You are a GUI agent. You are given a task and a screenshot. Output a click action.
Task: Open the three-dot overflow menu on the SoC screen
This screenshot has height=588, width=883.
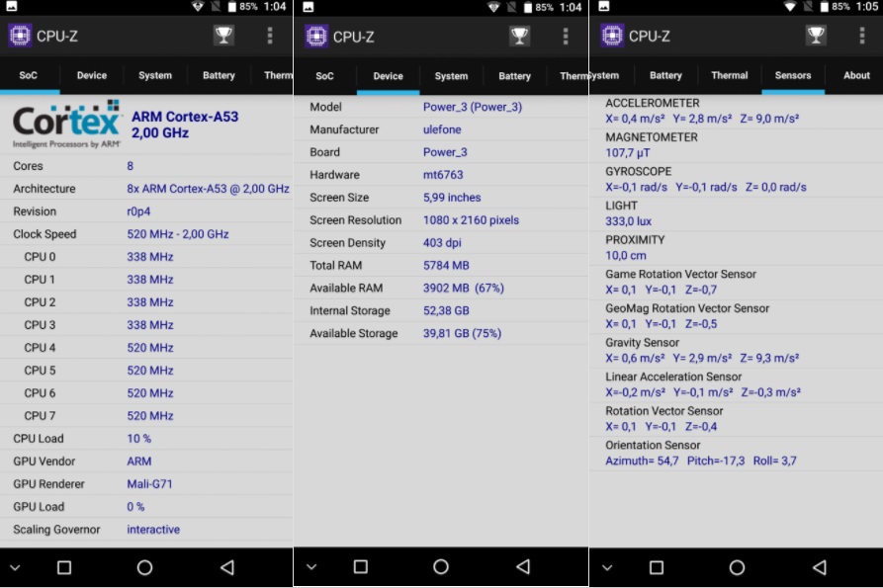270,37
